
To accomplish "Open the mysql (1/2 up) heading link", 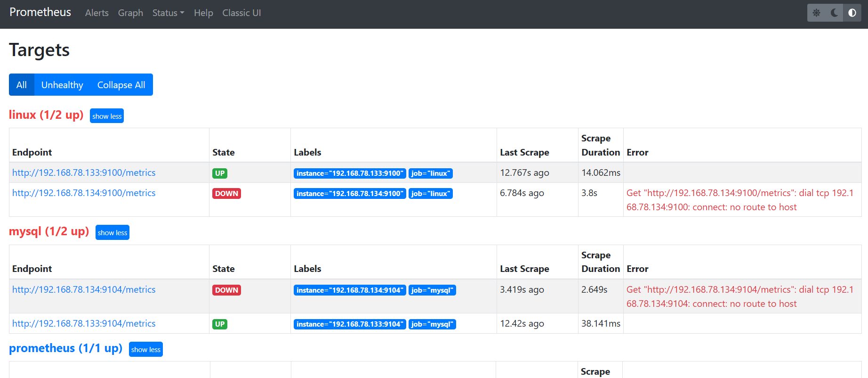I will click(x=49, y=231).
